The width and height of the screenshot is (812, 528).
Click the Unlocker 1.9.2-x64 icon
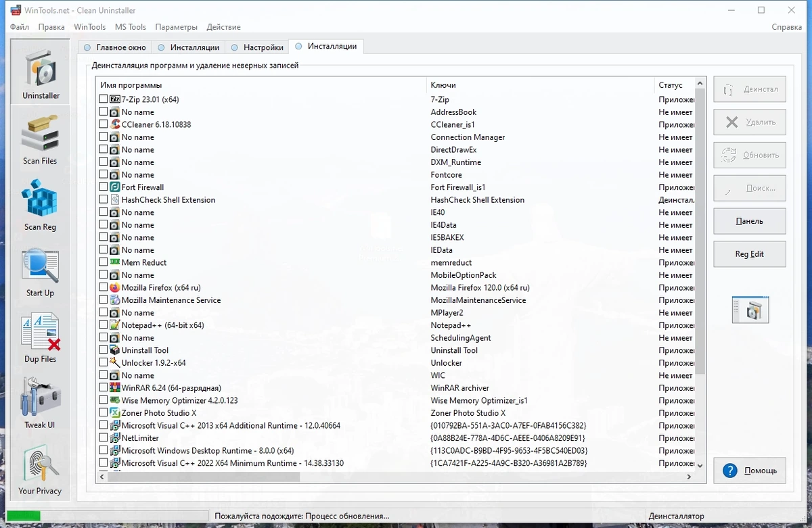click(x=115, y=362)
